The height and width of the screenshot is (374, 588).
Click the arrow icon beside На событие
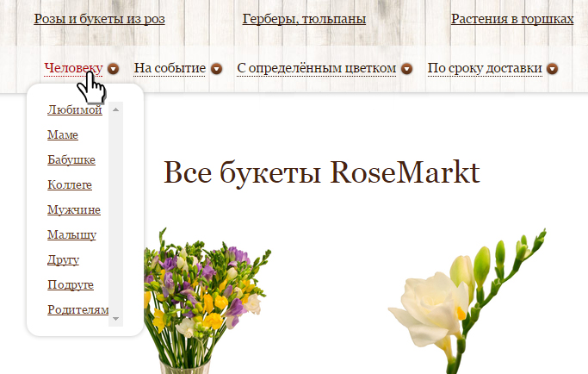coord(216,69)
